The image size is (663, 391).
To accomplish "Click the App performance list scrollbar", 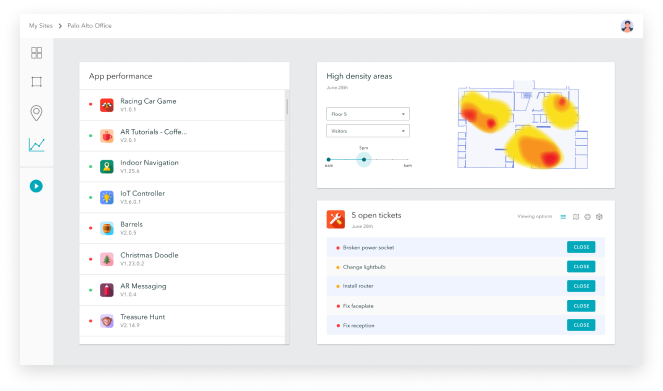I will [x=287, y=107].
